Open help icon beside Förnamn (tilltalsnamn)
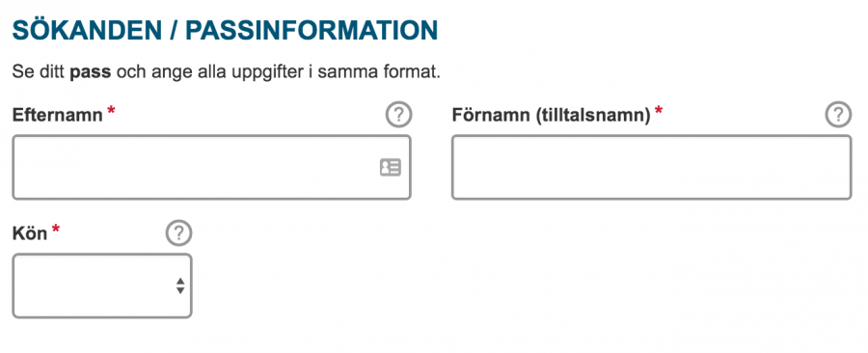The height and width of the screenshot is (353, 868). (x=838, y=115)
